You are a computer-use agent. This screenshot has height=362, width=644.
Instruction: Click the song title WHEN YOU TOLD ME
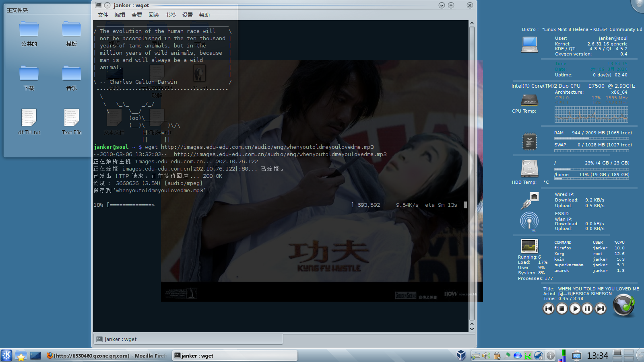coord(599,289)
